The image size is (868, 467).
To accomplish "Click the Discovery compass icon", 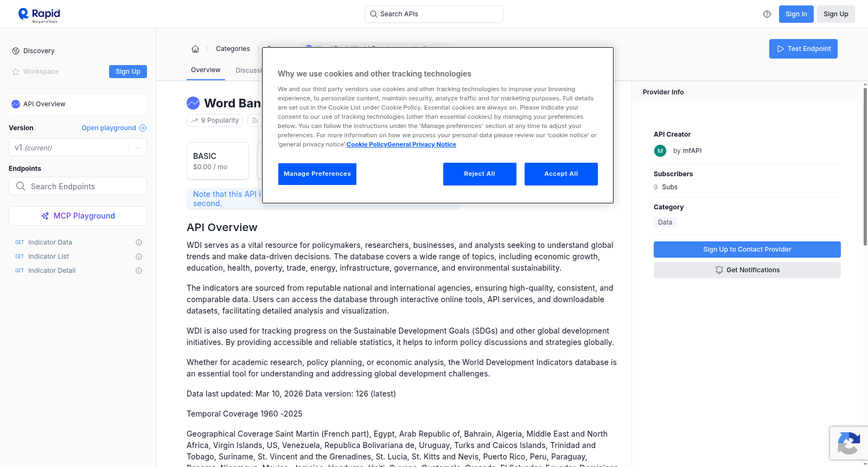I will (x=16, y=51).
